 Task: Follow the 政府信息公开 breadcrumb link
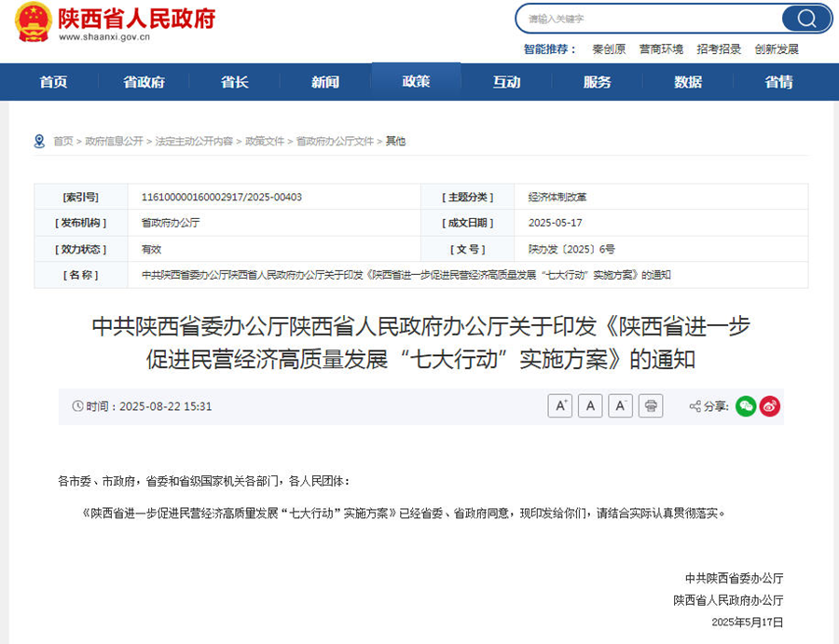click(114, 142)
